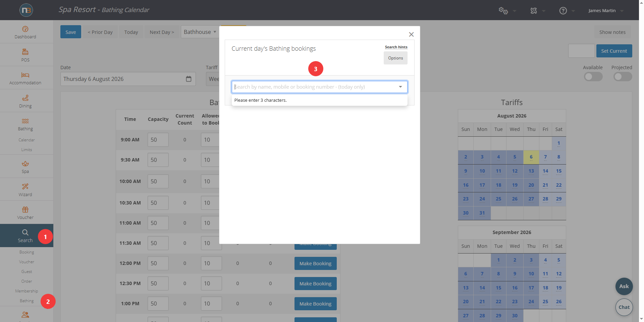The height and width of the screenshot is (322, 644).
Task: Open the Spa lotus icon
Action: tap(25, 164)
